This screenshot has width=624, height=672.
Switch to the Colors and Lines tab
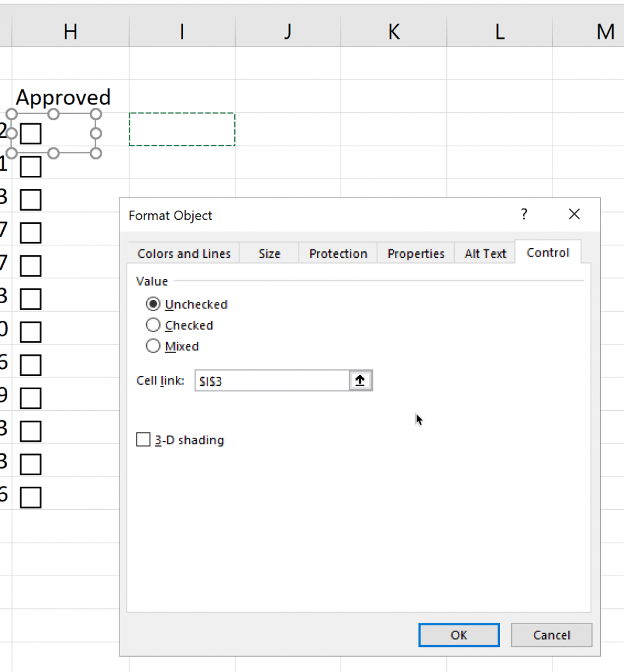click(x=184, y=254)
